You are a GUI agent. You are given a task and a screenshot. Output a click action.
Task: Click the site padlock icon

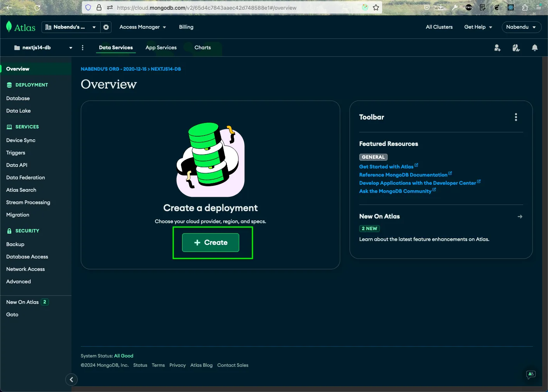point(99,7)
